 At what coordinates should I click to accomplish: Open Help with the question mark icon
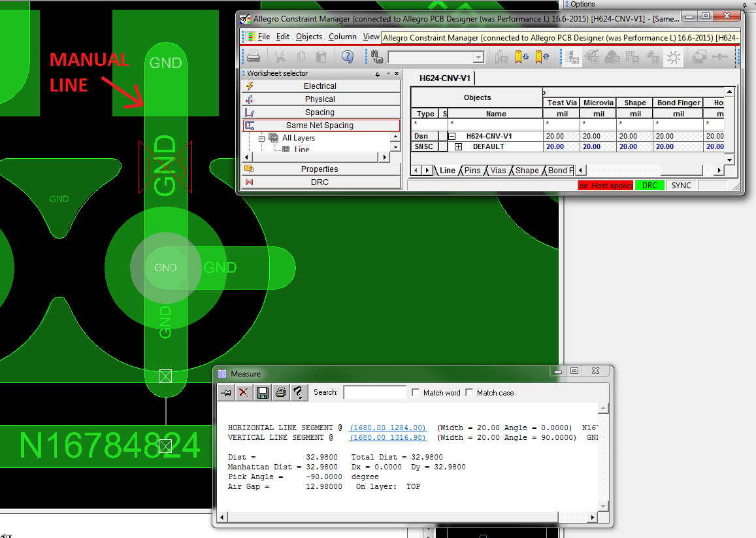pyautogui.click(x=348, y=57)
